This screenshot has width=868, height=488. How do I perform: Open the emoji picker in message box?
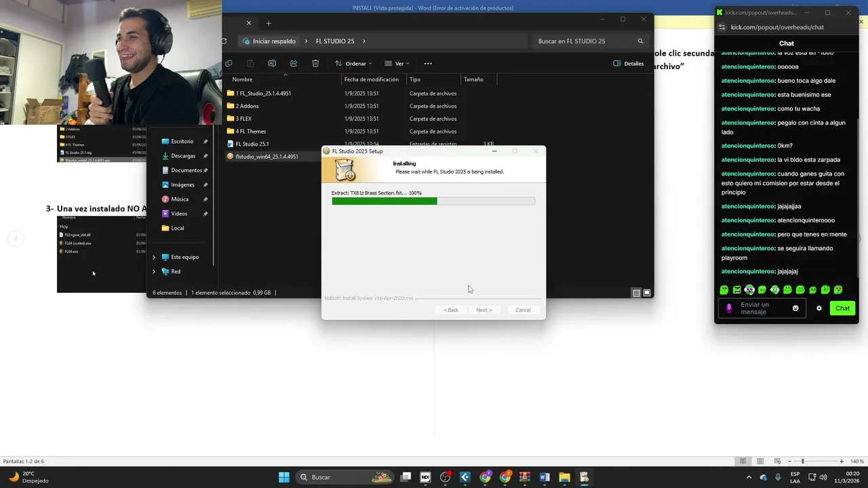click(795, 308)
